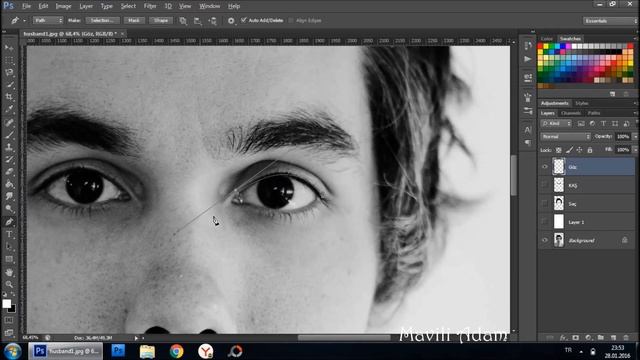Viewport: 640px width, 360px height.
Task: Click the Lock transparent pixels icon
Action: tap(559, 150)
